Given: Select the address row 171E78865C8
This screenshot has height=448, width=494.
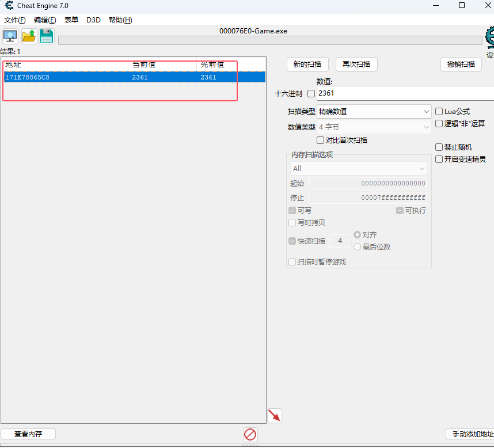Looking at the screenshot, I should click(135, 77).
